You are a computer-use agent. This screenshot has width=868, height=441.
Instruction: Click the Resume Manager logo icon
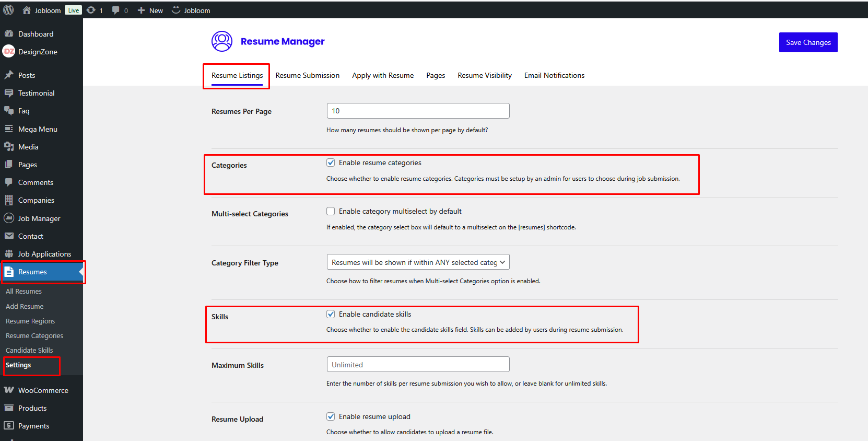(x=222, y=41)
